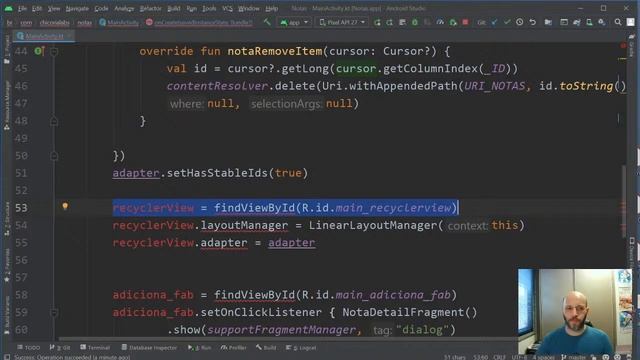Open the Refactor menu
The height and width of the screenshot is (360, 640).
pyautogui.click(x=150, y=8)
